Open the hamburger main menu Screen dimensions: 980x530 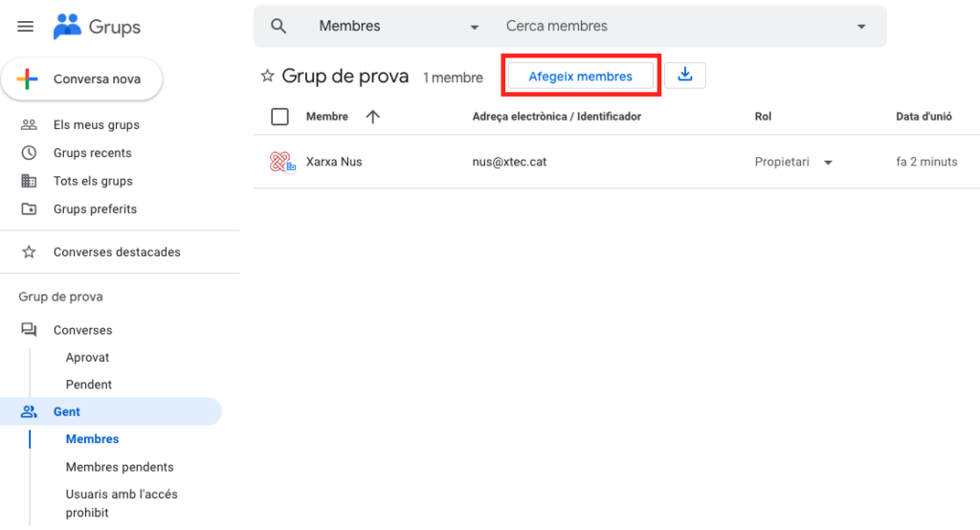click(26, 27)
